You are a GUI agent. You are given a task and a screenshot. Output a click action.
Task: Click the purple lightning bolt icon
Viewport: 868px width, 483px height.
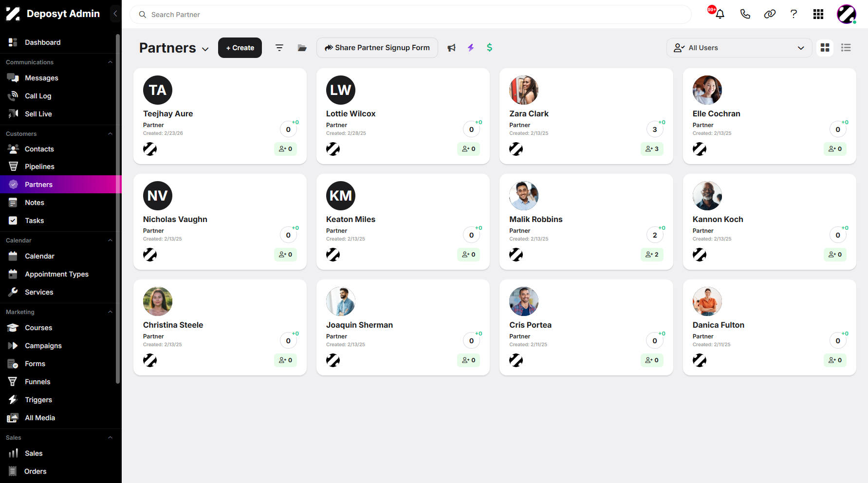point(471,48)
